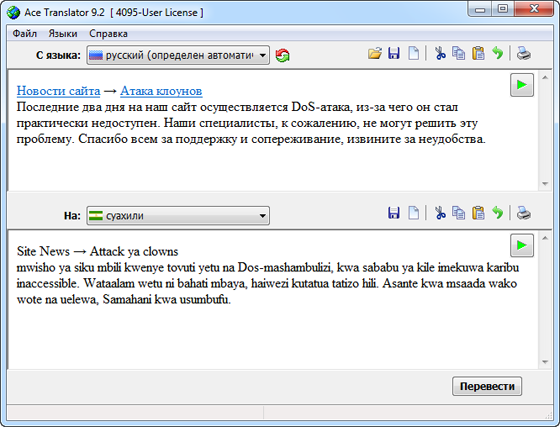The width and height of the screenshot is (560, 427).
Task: Click the На: label
Action: click(x=72, y=216)
